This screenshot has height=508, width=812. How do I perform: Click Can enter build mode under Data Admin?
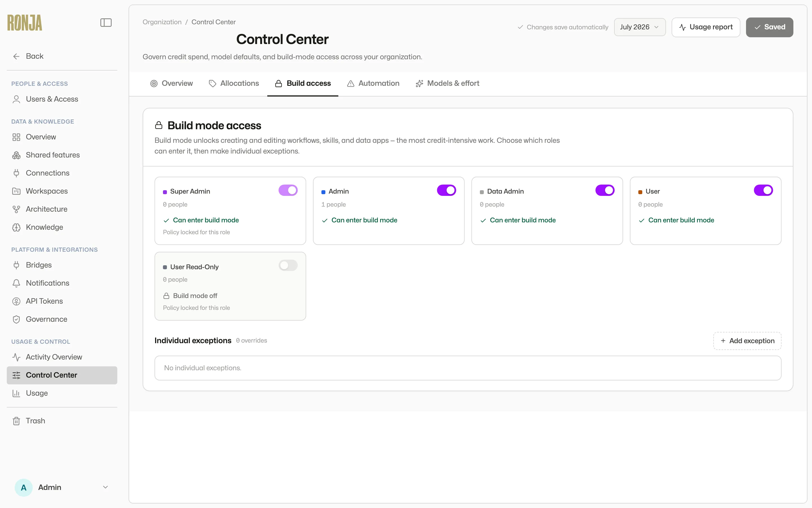point(522,220)
